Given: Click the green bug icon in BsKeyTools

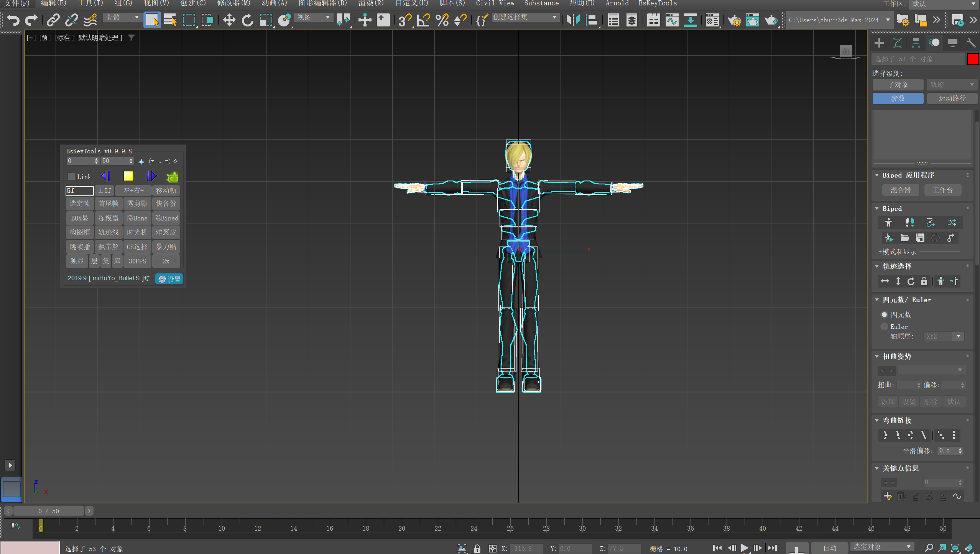Looking at the screenshot, I should coord(173,176).
